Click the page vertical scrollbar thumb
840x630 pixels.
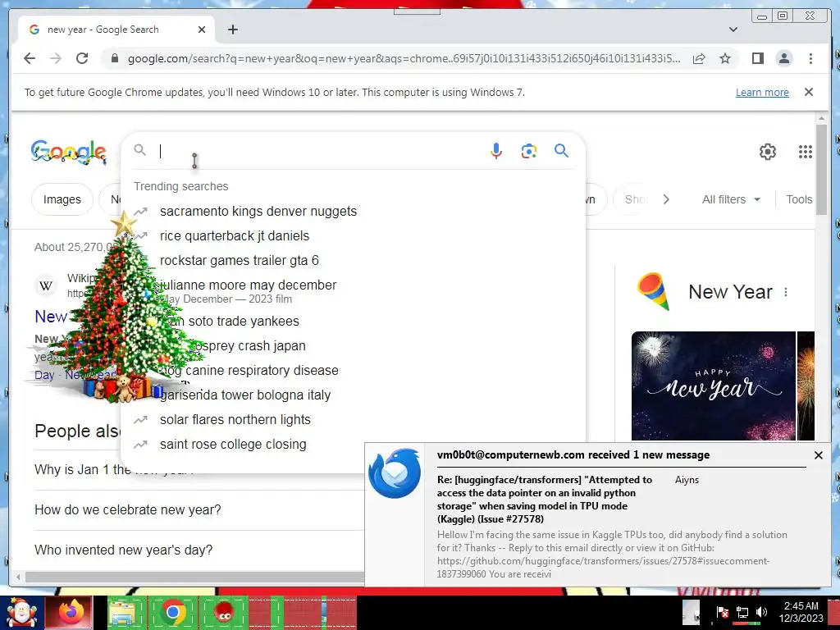point(821,170)
